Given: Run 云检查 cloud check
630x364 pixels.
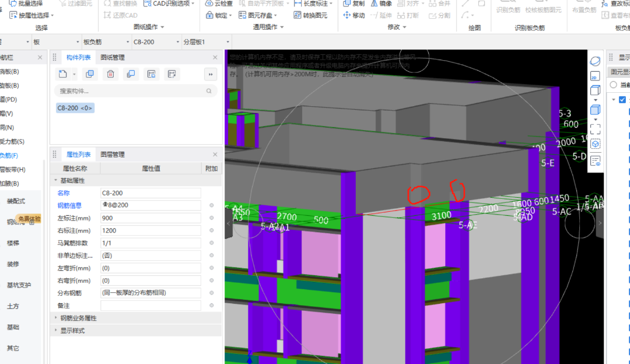Looking at the screenshot, I should [x=219, y=3].
